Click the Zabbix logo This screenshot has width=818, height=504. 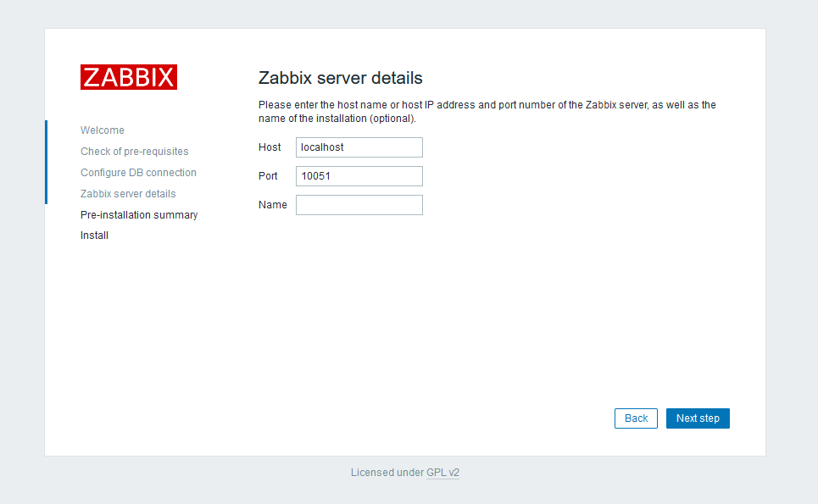[x=128, y=77]
